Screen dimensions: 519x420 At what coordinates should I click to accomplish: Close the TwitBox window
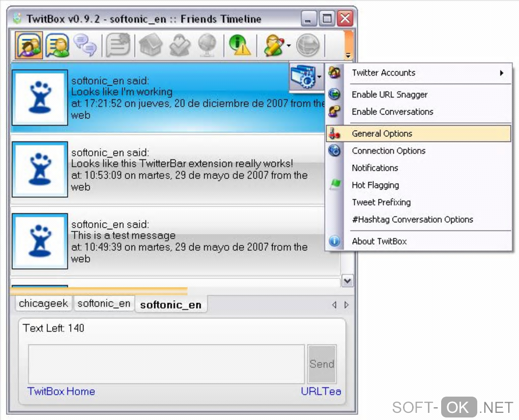click(x=345, y=18)
